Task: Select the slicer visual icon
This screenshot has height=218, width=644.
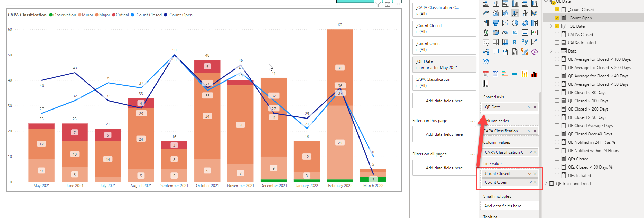Action: coord(486,42)
